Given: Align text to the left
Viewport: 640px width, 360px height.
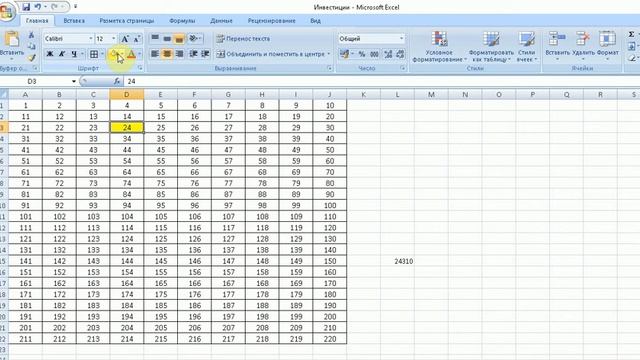Looking at the screenshot, I should [155, 53].
